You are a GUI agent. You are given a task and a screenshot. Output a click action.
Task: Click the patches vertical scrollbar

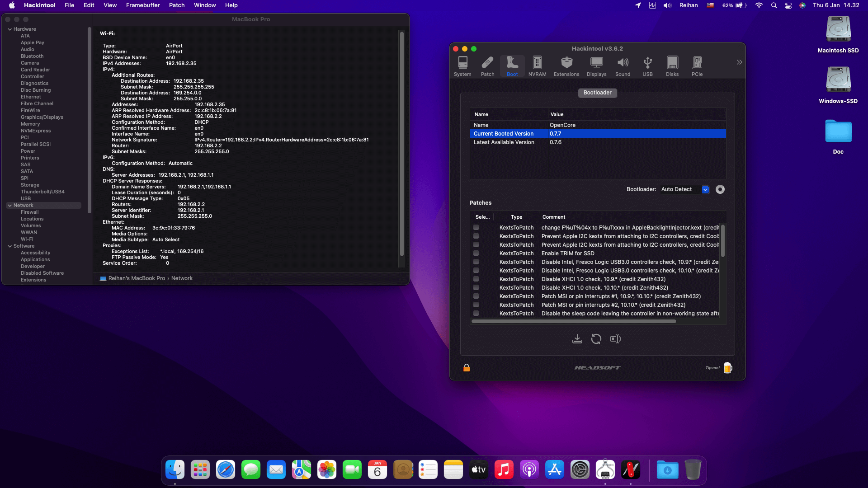[722, 240]
